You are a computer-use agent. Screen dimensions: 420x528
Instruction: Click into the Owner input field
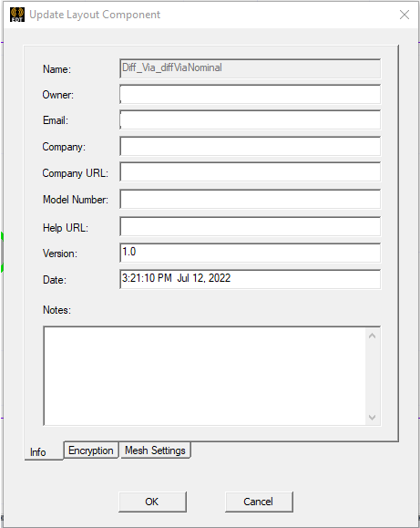(250, 94)
